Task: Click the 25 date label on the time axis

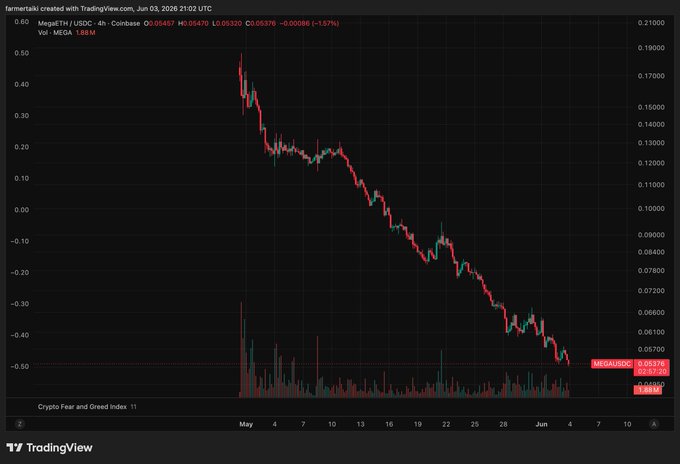Action: click(x=475, y=424)
